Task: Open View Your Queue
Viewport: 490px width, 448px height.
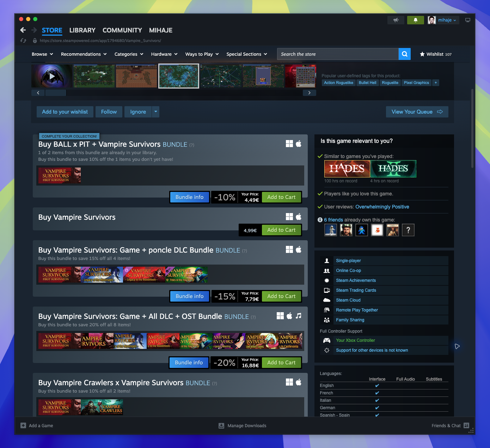Action: pos(417,112)
